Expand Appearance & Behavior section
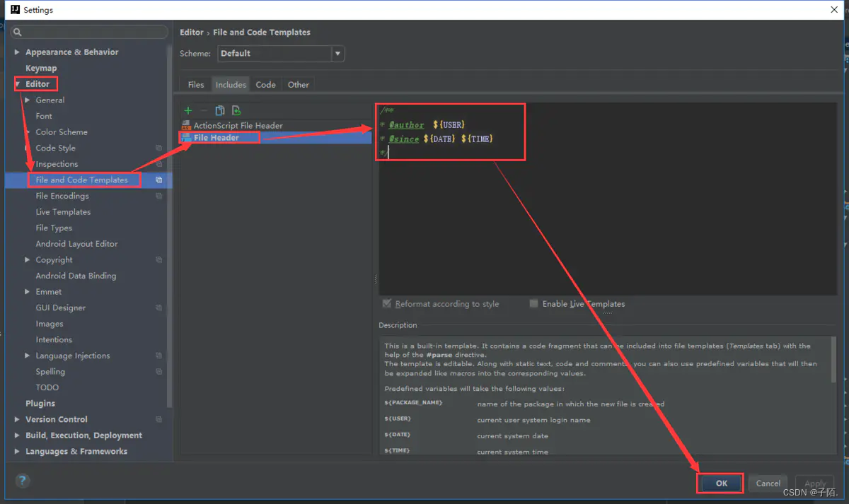Image resolution: width=849 pixels, height=504 pixels. 18,52
